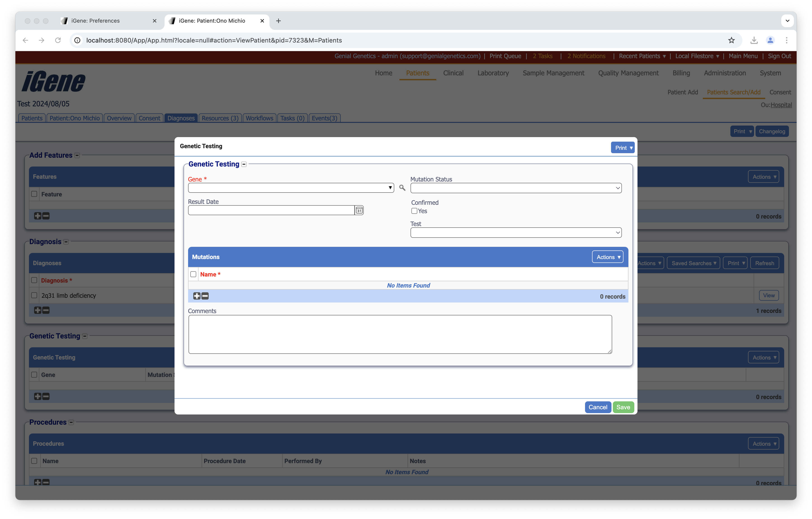
Task: Open the Mutation Status dropdown
Action: (x=516, y=188)
